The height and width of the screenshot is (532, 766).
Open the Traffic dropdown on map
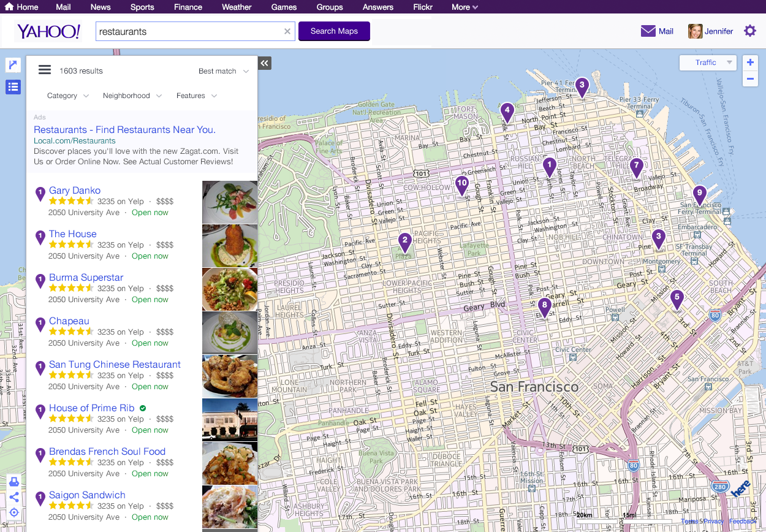[708, 63]
